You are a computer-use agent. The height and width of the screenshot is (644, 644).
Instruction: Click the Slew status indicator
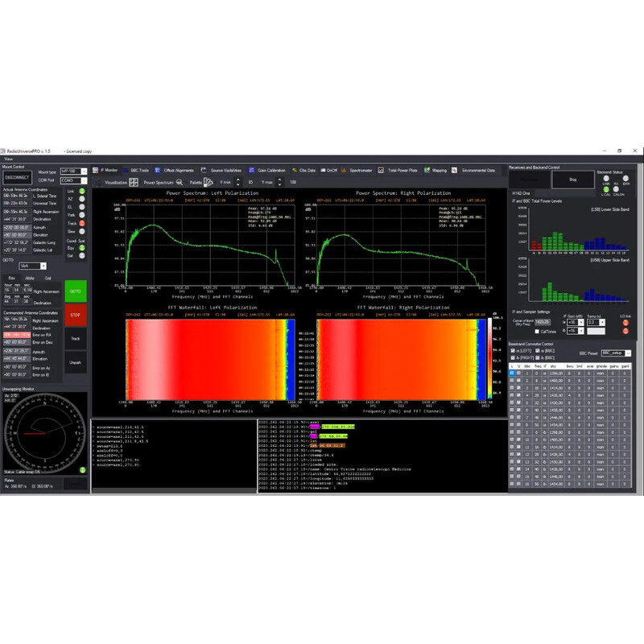[x=82, y=231]
